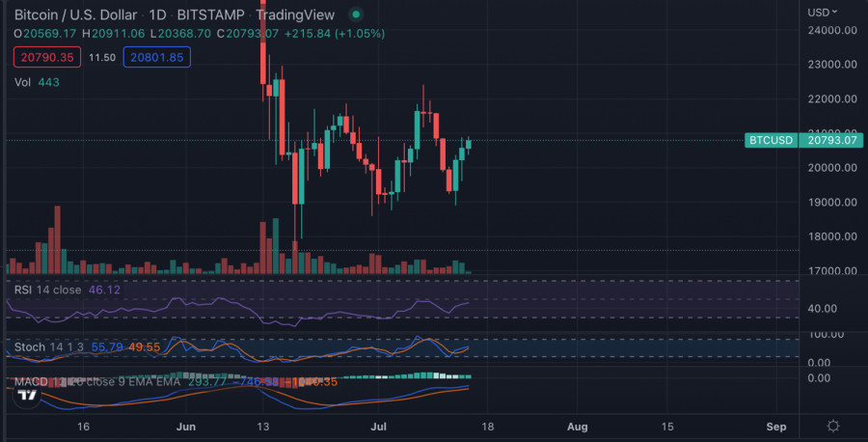Select the Bitcoin / U.S. Dollar symbol title
Viewport: 868px width, 442px height.
tap(75, 14)
